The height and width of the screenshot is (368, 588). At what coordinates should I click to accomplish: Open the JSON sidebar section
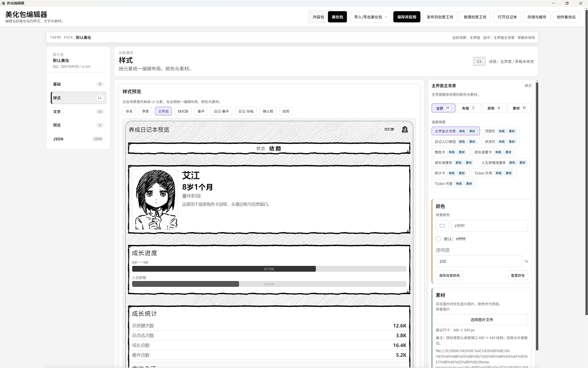(78, 139)
